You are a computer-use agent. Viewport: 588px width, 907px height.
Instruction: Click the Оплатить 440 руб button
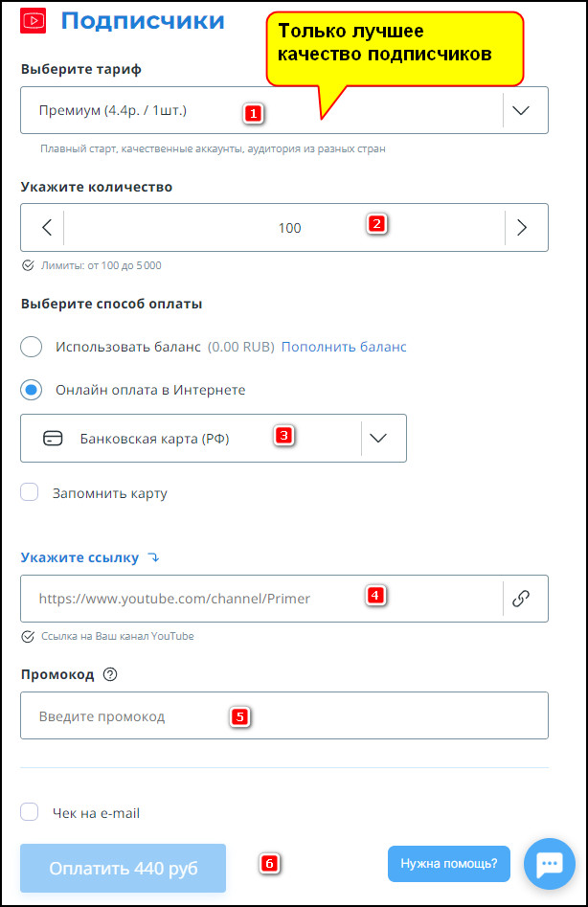tap(124, 868)
